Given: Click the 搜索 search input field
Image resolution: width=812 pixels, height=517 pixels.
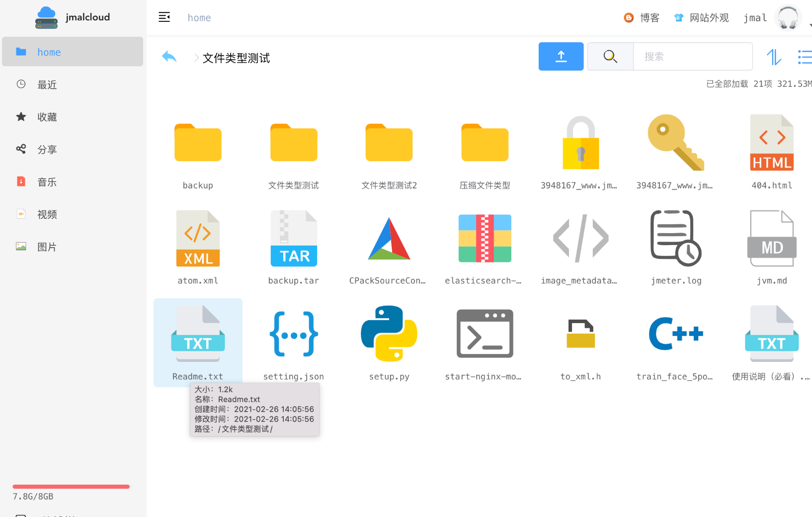Looking at the screenshot, I should coord(692,57).
